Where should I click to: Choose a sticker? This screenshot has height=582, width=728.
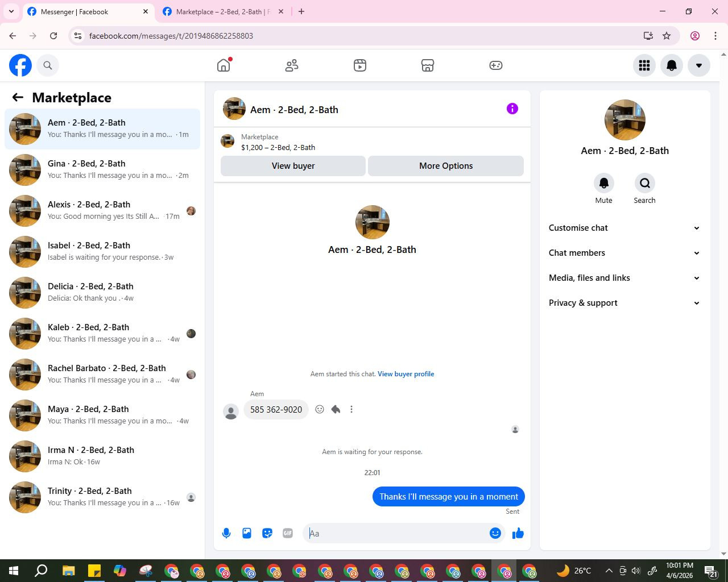(267, 533)
